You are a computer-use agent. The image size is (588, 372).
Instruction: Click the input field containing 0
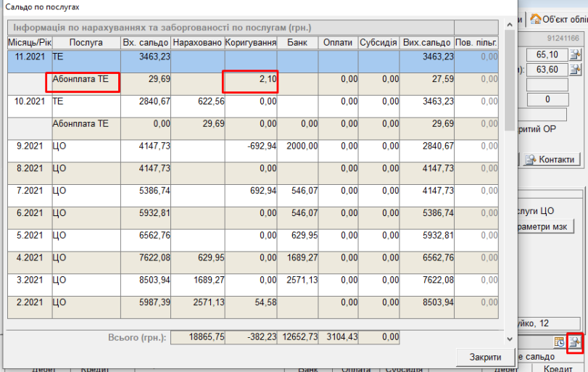[547, 99]
